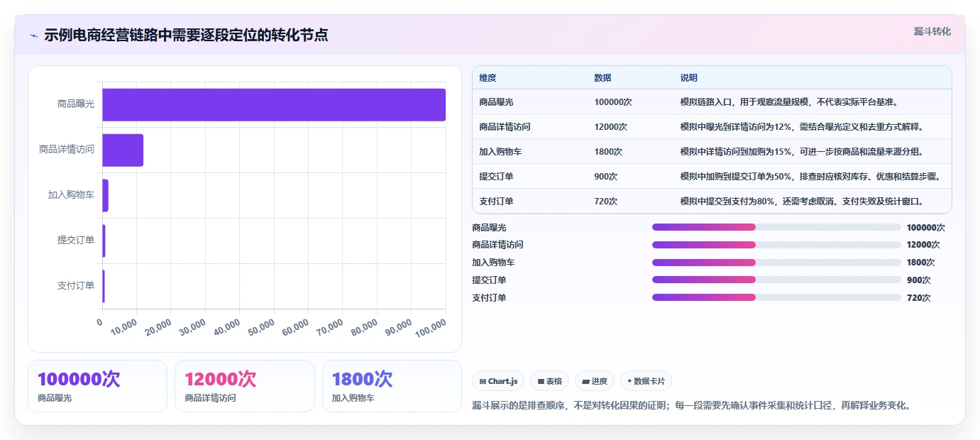
Task: Click the 支付订单 label in the progress list
Action: click(x=489, y=297)
